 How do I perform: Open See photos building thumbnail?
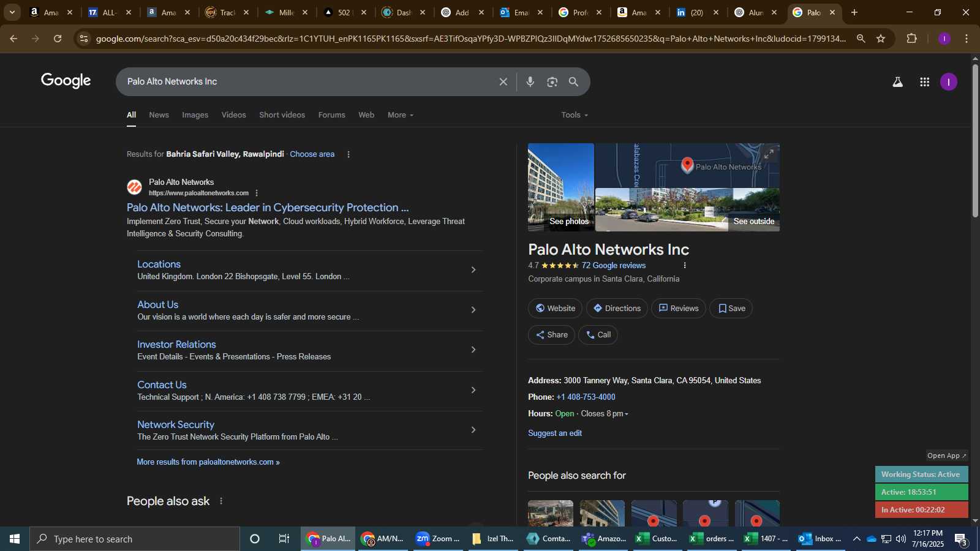click(560, 187)
